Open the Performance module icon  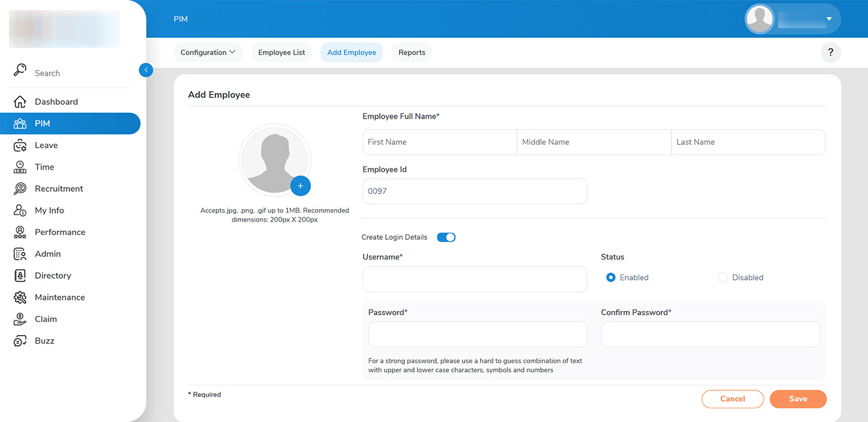coord(20,232)
